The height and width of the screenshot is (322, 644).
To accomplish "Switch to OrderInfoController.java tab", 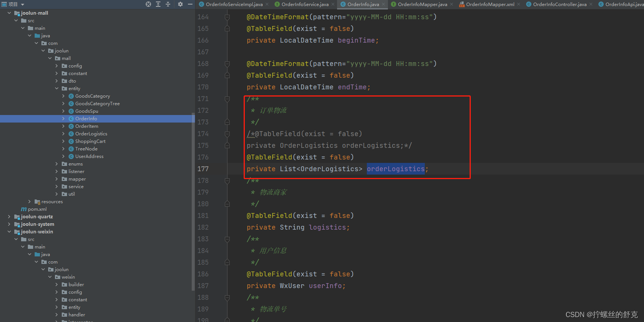I will (x=560, y=5).
